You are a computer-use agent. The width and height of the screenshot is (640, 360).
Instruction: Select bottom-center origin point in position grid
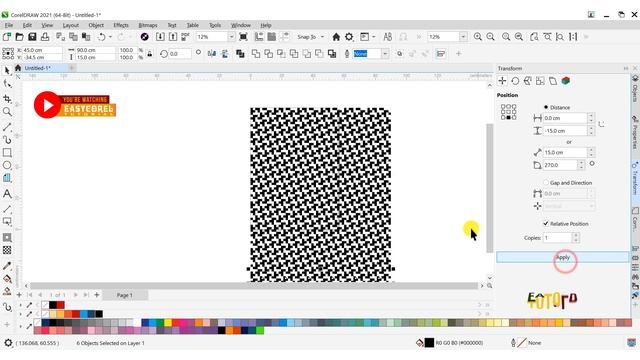pos(509,118)
